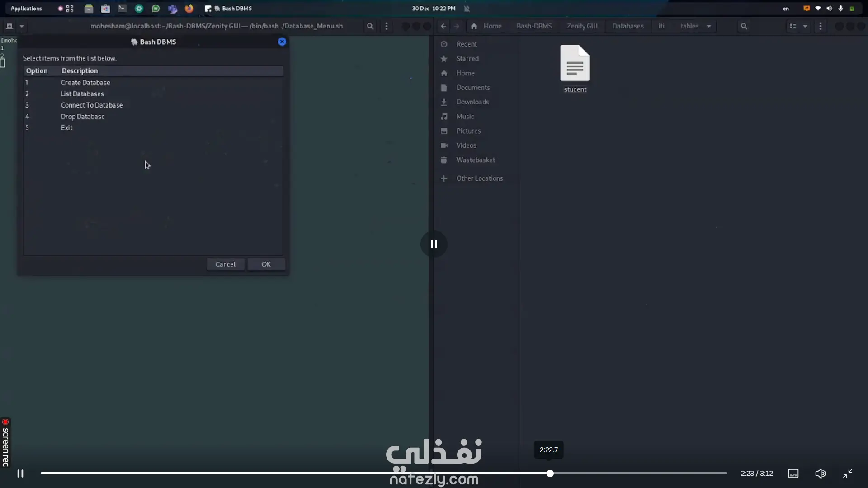Click file manager search icon
This screenshot has height=488, width=868.
tap(744, 26)
